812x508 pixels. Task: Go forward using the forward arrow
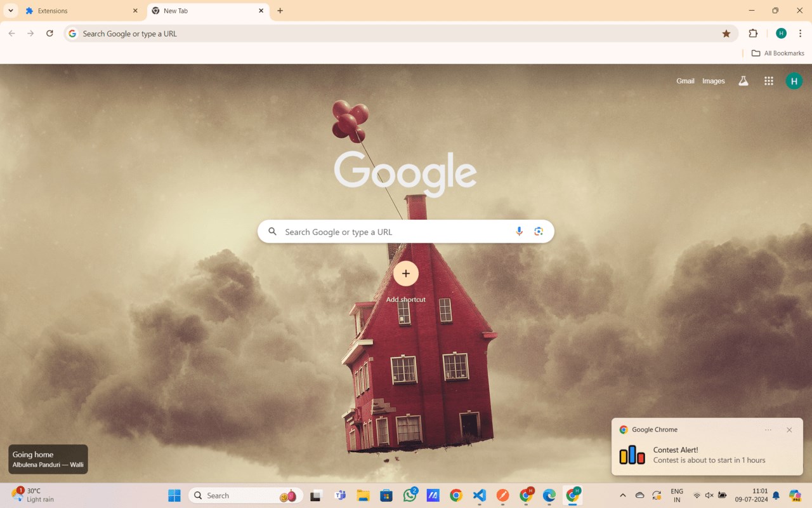[30, 34]
